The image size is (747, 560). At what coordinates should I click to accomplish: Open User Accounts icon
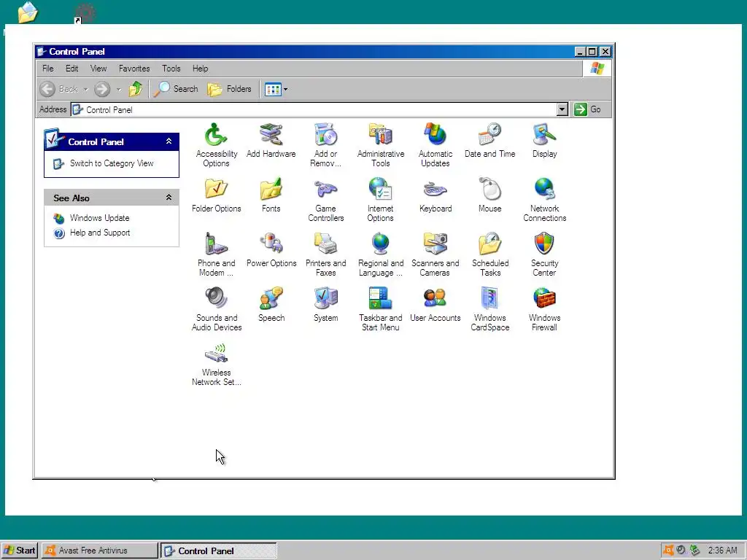436,305
